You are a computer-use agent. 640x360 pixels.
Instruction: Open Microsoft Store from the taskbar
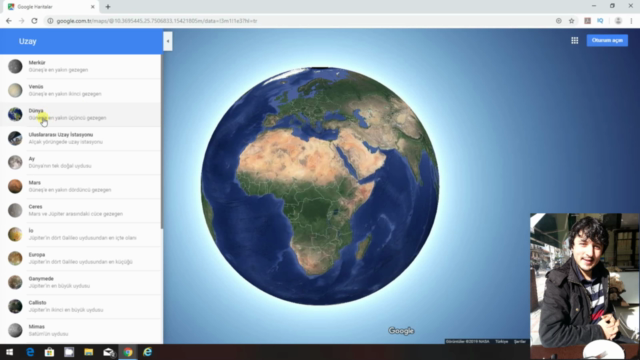[x=49, y=352]
